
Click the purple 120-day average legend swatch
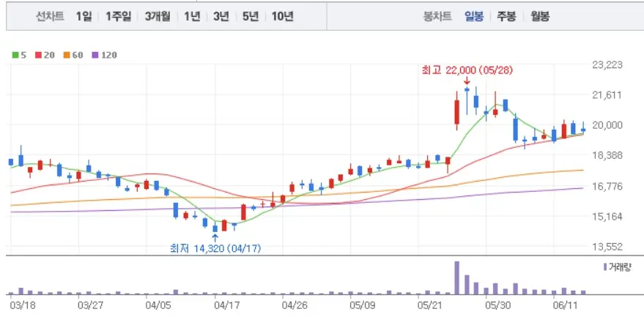[x=95, y=55]
